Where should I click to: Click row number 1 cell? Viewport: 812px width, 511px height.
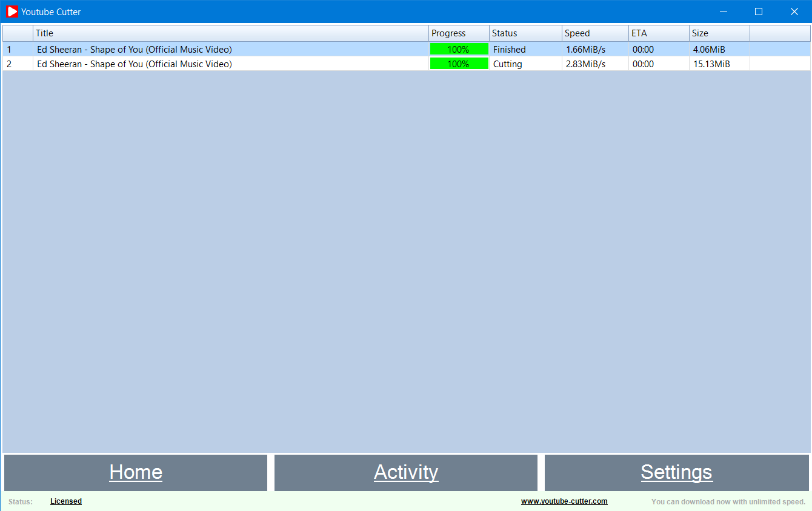pos(18,50)
